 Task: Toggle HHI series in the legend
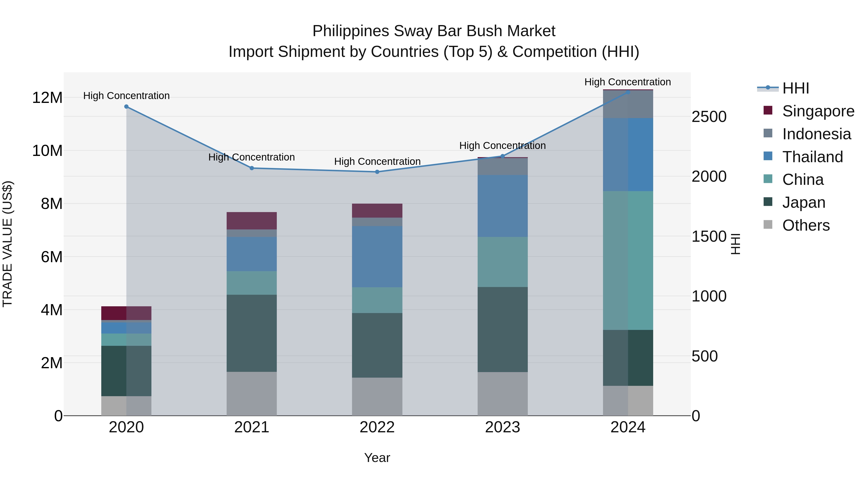(x=783, y=88)
